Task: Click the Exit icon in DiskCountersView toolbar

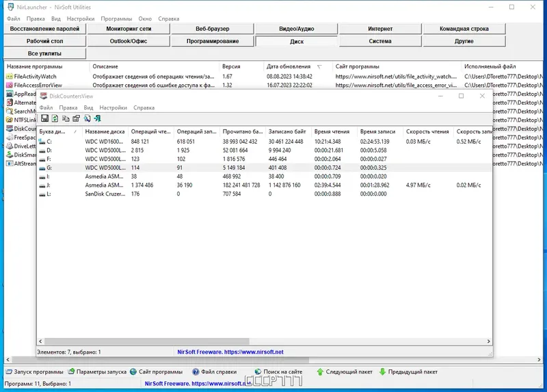Action: click(x=97, y=118)
